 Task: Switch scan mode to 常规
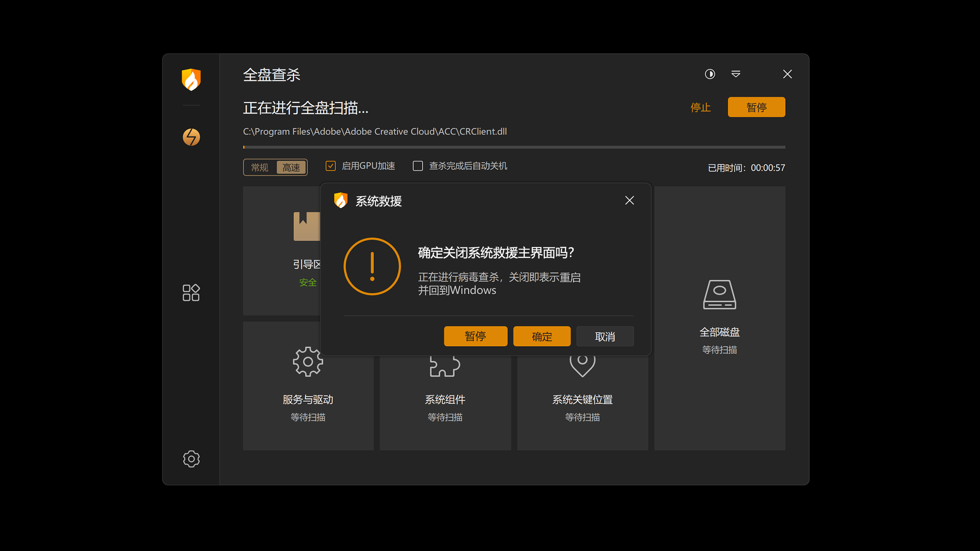click(x=259, y=168)
